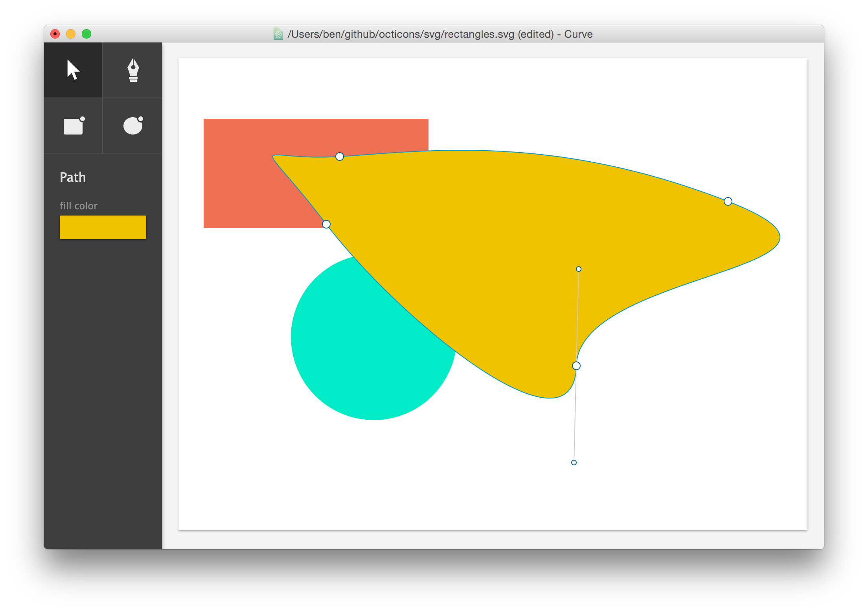Screen dimensions: 868x612
Task: Click the file icon in title bar
Action: point(278,34)
